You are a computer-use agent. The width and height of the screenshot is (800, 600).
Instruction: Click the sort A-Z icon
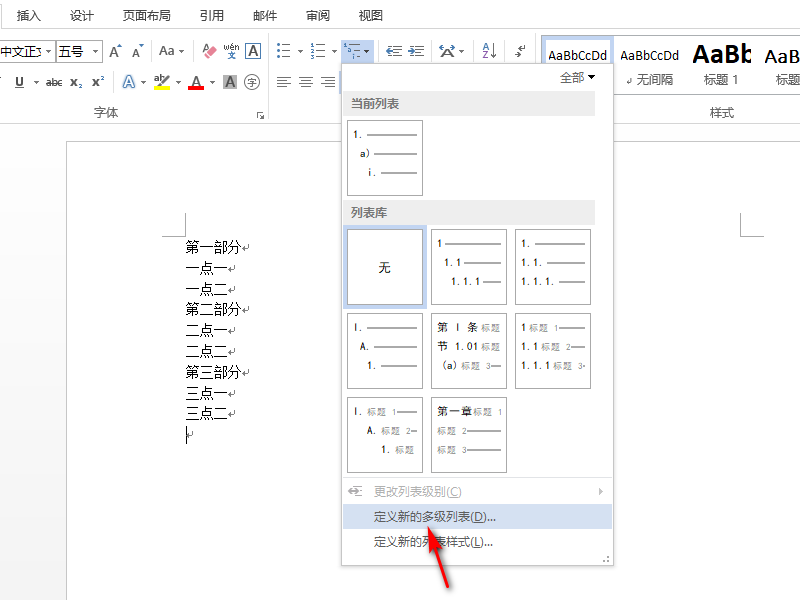point(489,51)
